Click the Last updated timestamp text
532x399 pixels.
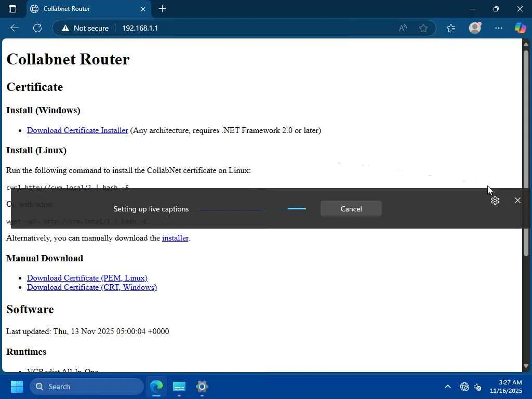click(x=87, y=331)
